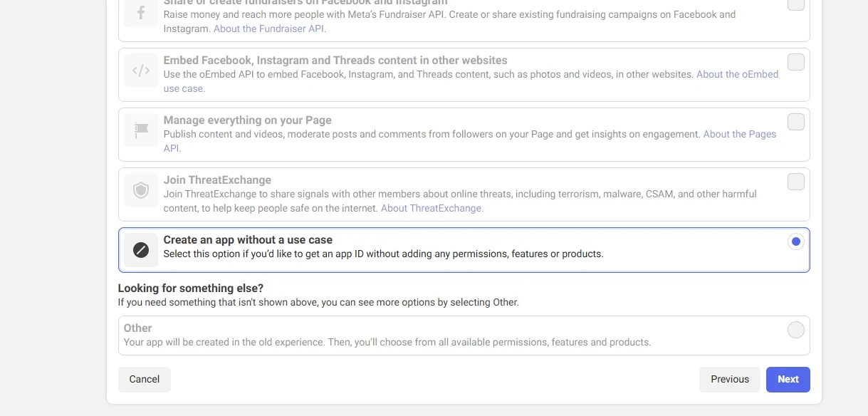This screenshot has height=416, width=868.
Task: Click the ThreatExchange shield icon
Action: [x=141, y=190]
